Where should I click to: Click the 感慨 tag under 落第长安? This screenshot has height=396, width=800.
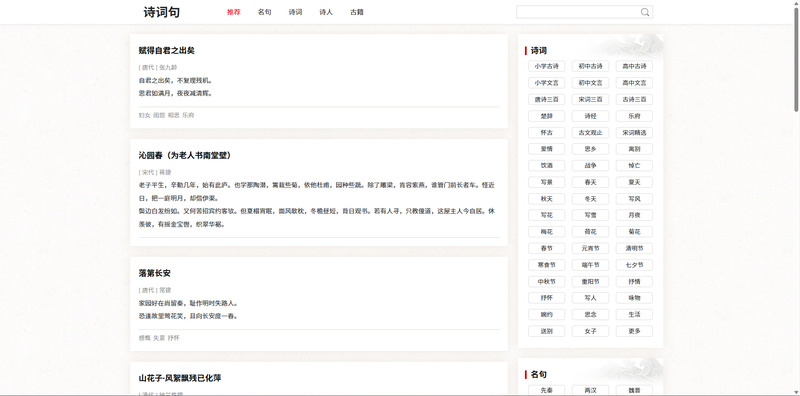tap(144, 338)
